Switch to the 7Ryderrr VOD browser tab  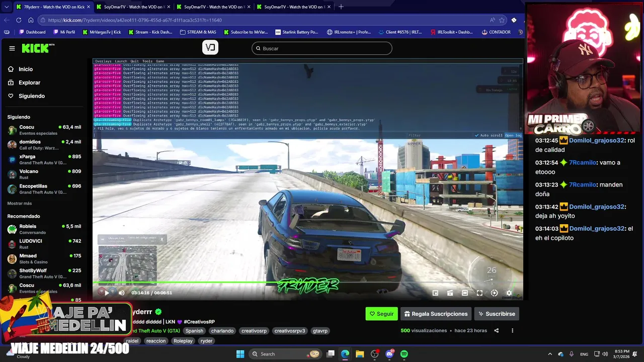[x=53, y=7]
